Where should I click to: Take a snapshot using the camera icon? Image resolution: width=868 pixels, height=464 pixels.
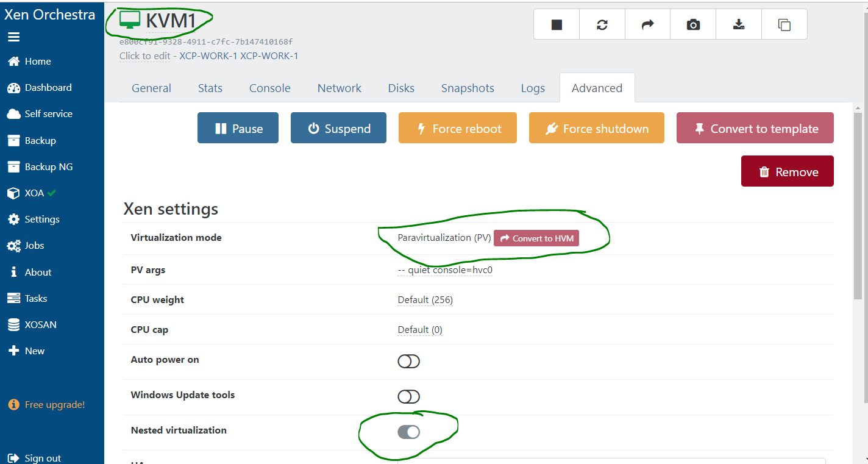[x=693, y=24]
